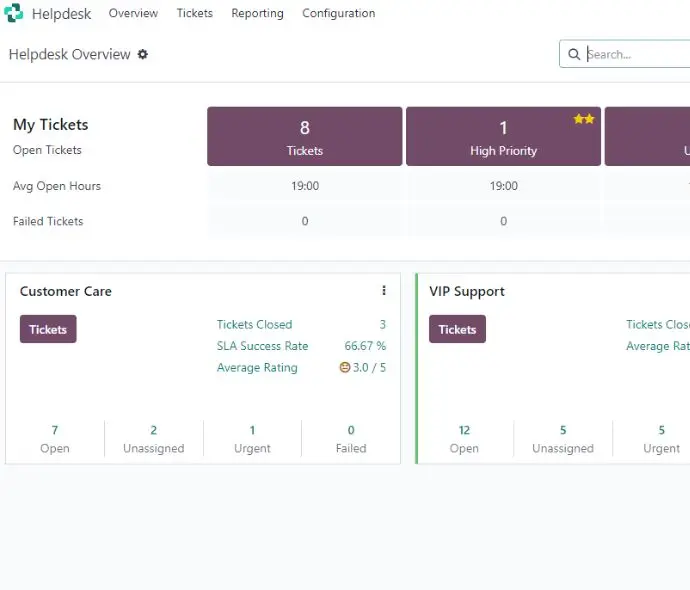
Task: Click VIP Support Tickets button
Action: (457, 329)
